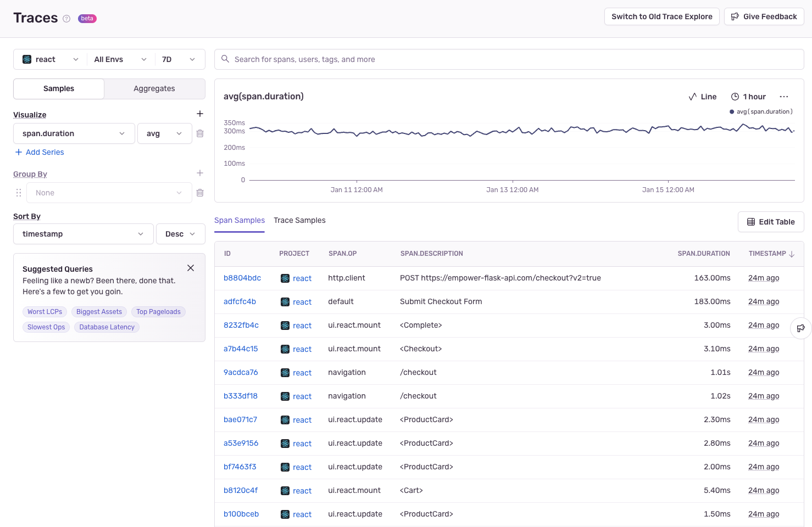Click the help icon beside Traces title

[x=66, y=19]
